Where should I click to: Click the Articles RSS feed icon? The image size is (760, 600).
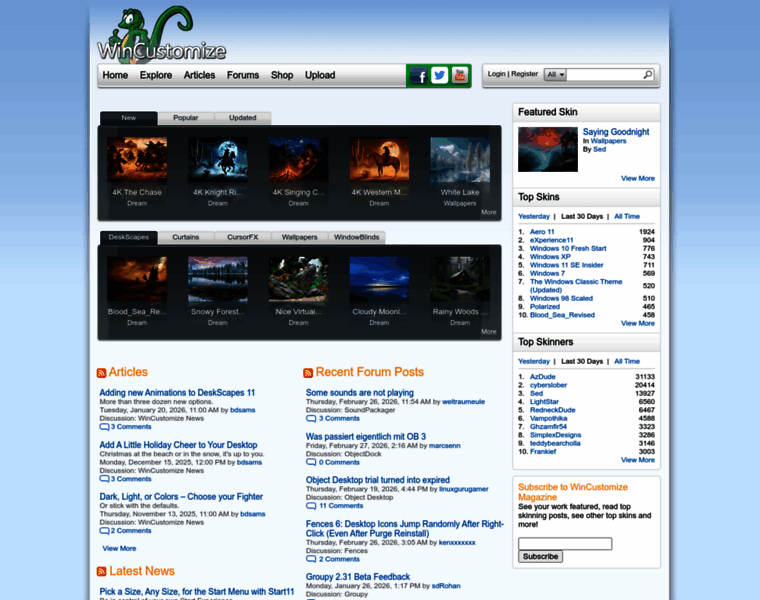point(101,373)
